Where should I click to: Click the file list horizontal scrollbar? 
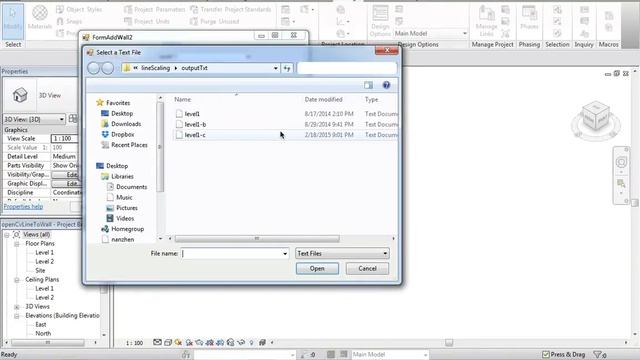[257, 238]
